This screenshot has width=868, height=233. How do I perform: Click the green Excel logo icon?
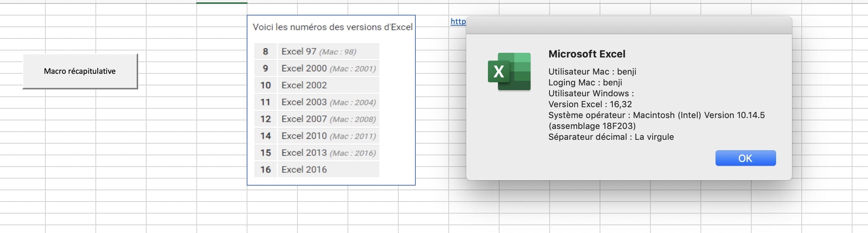(509, 72)
